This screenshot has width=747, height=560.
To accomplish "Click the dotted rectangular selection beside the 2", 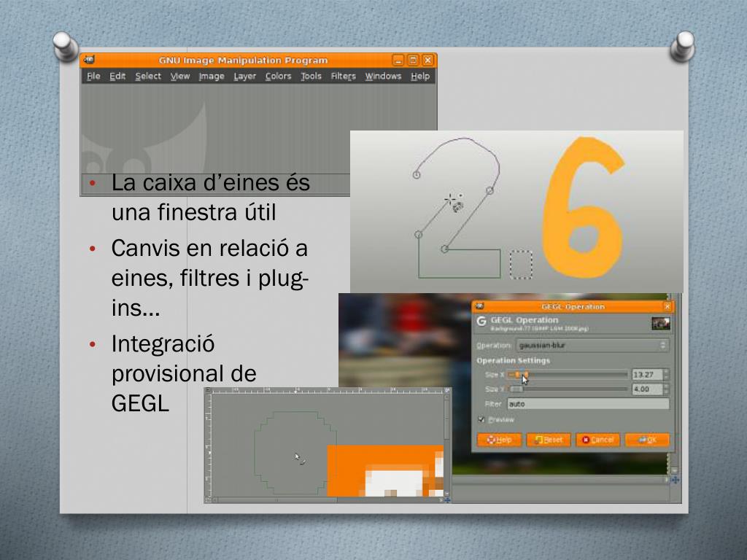I will pyautogui.click(x=521, y=264).
